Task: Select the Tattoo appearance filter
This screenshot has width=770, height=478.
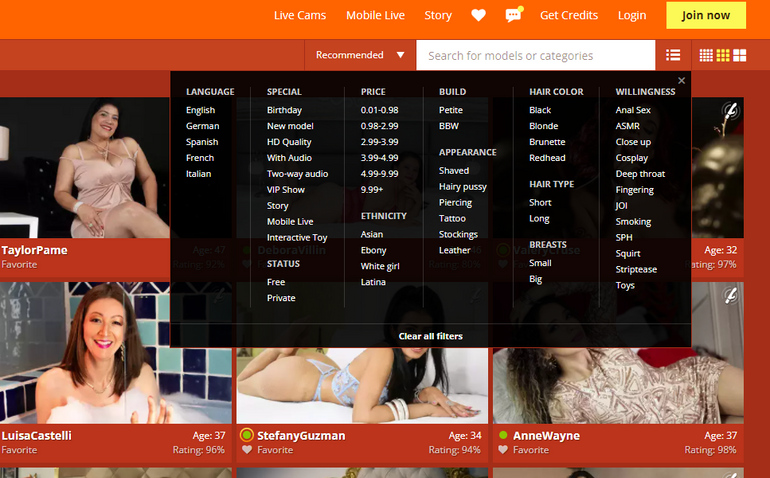Action: (x=452, y=218)
